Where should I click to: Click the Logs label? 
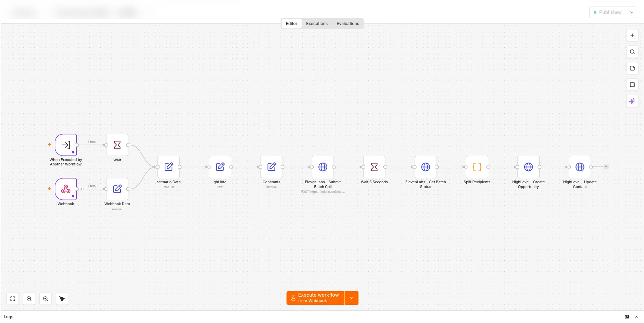click(9, 317)
